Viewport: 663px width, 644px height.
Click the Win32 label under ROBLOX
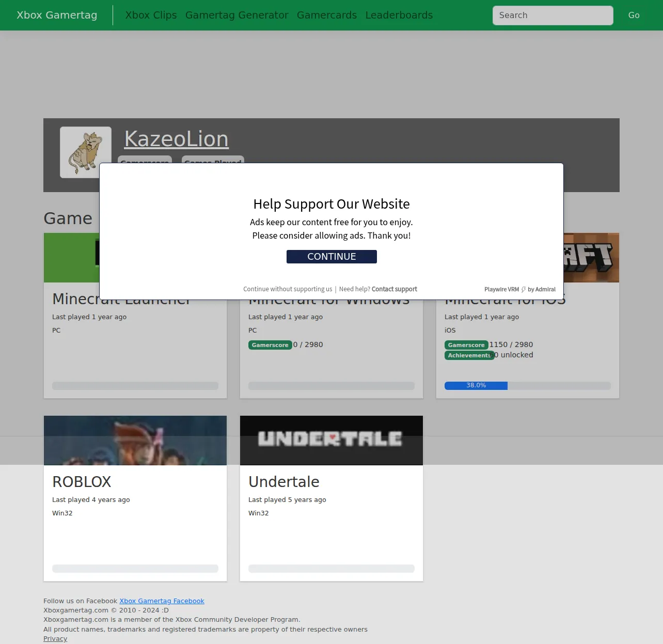coord(62,513)
